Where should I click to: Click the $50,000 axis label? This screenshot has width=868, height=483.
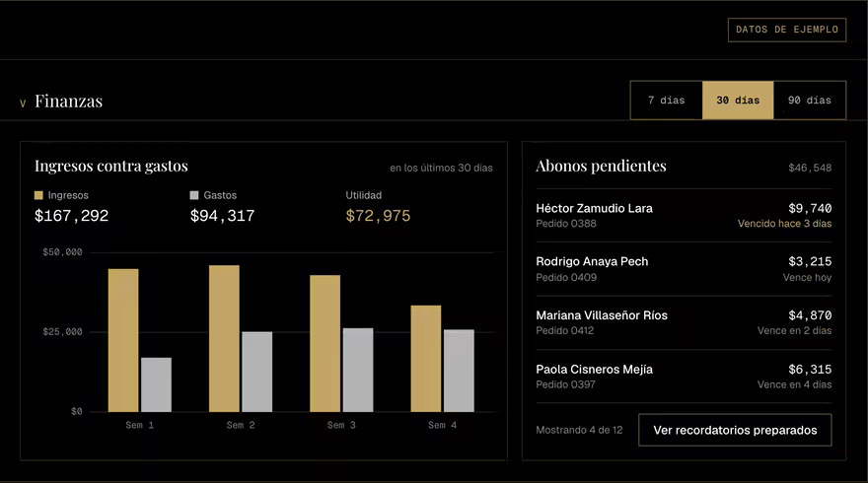pyautogui.click(x=62, y=252)
